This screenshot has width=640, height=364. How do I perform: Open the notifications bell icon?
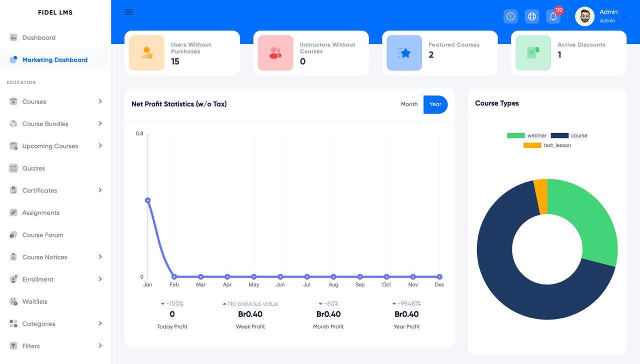tap(553, 16)
